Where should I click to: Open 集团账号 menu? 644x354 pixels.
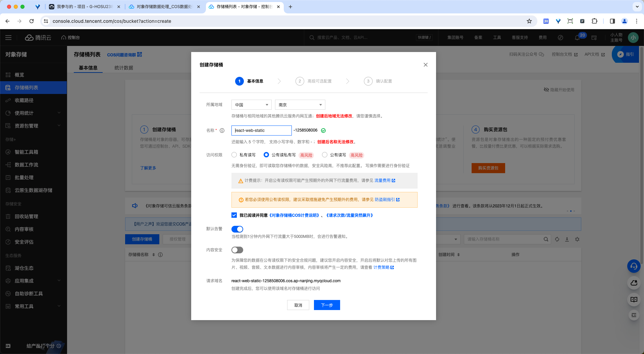[455, 38]
